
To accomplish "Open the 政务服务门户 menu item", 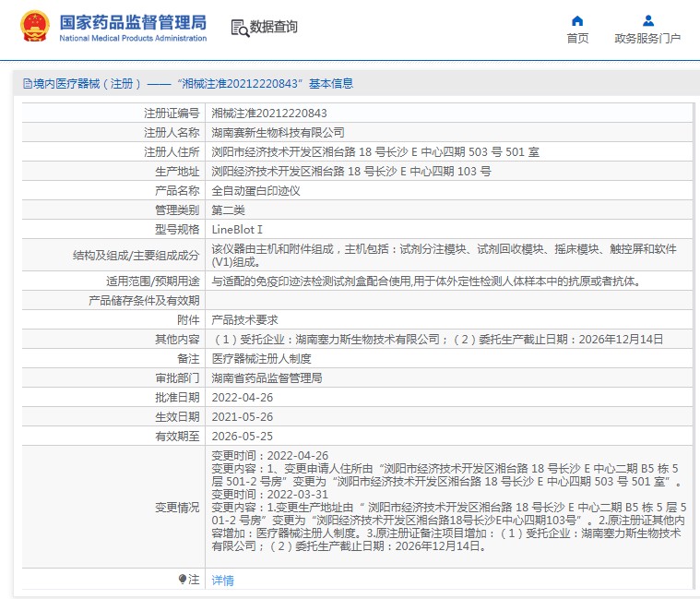I will 647,39.
